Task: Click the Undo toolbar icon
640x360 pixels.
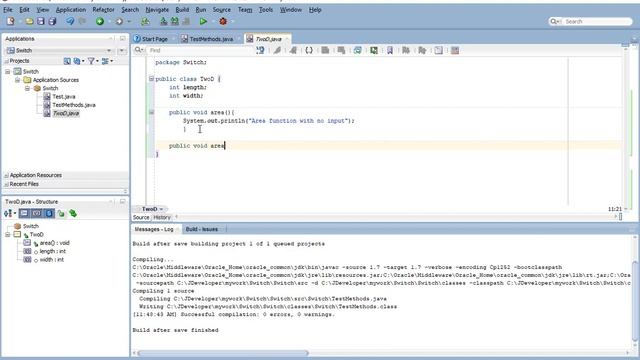Action: click(x=70, y=21)
